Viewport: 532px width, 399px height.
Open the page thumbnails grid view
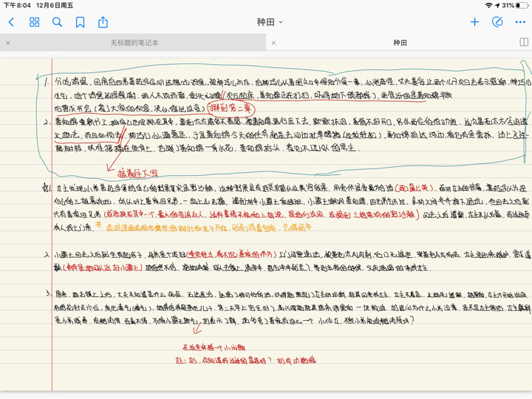click(34, 22)
